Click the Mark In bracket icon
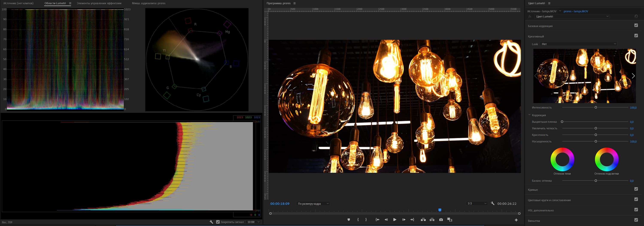This screenshot has width=644, height=226. (x=358, y=220)
